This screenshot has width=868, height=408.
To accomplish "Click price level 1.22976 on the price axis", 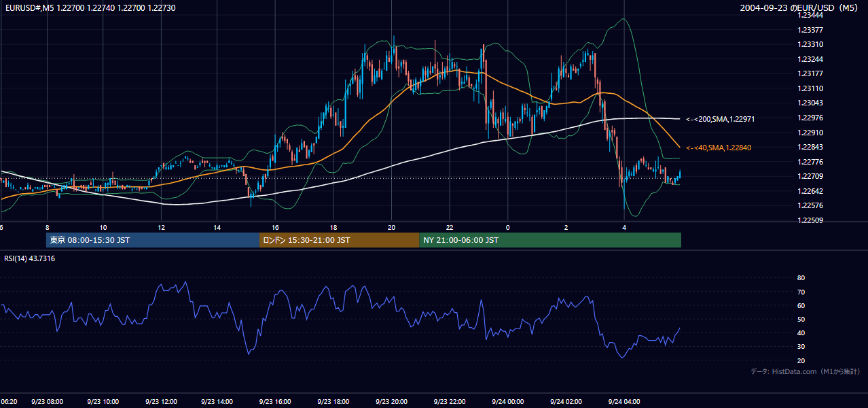I will click(810, 118).
